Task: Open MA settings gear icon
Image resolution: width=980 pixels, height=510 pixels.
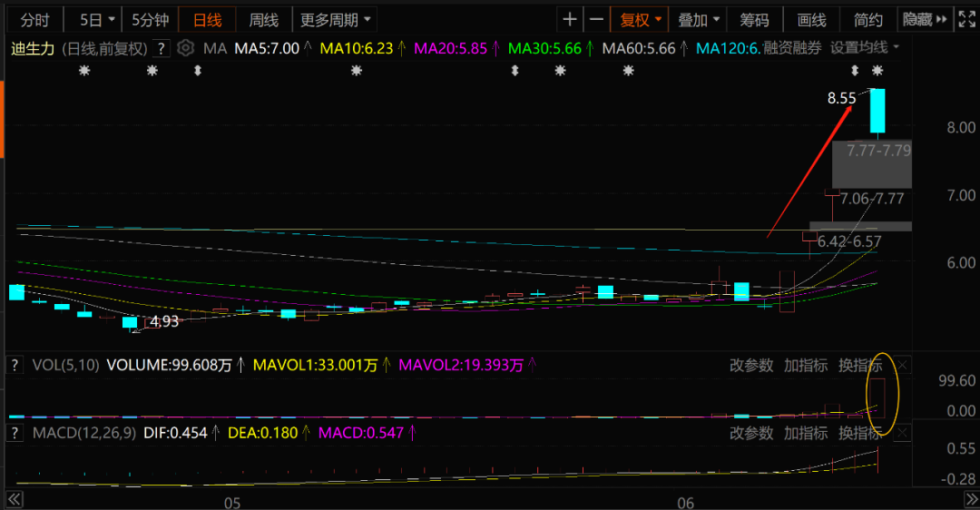Action: [x=186, y=48]
